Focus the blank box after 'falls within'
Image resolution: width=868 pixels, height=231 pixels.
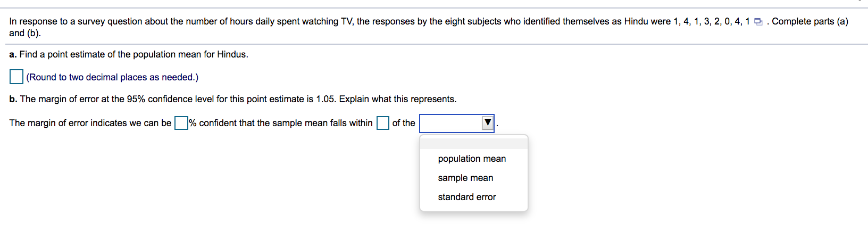pyautogui.click(x=383, y=123)
